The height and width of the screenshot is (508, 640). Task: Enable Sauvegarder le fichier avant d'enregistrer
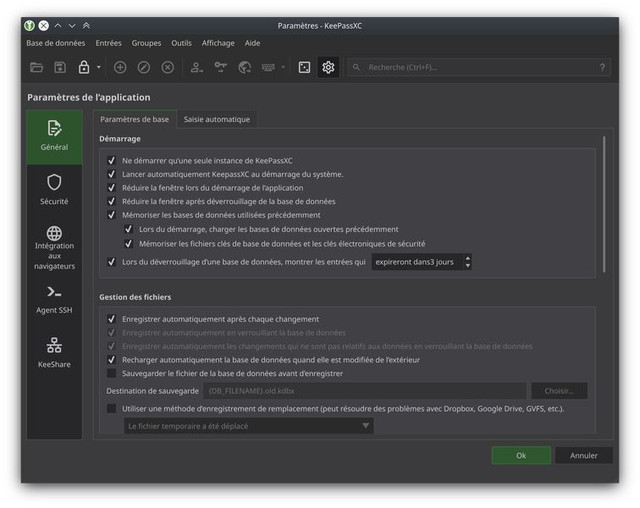pyautogui.click(x=111, y=373)
